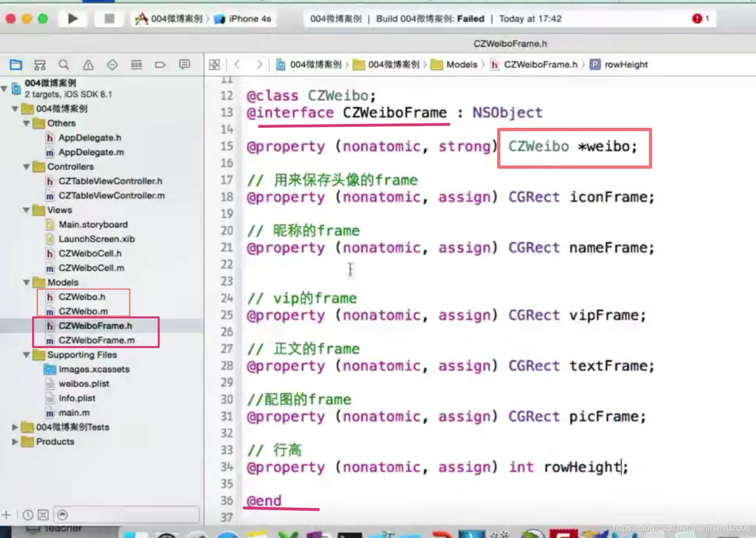Collapse the Views group
Image resolution: width=756 pixels, height=538 pixels.
pyautogui.click(x=26, y=210)
